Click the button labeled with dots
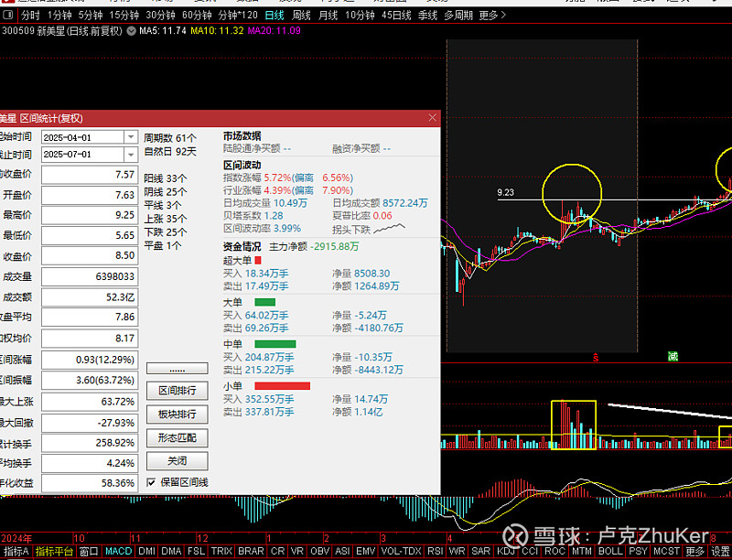 click(x=178, y=369)
